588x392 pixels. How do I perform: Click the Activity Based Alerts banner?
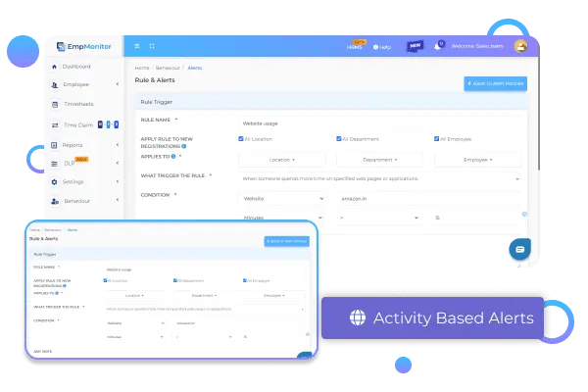[x=432, y=318]
